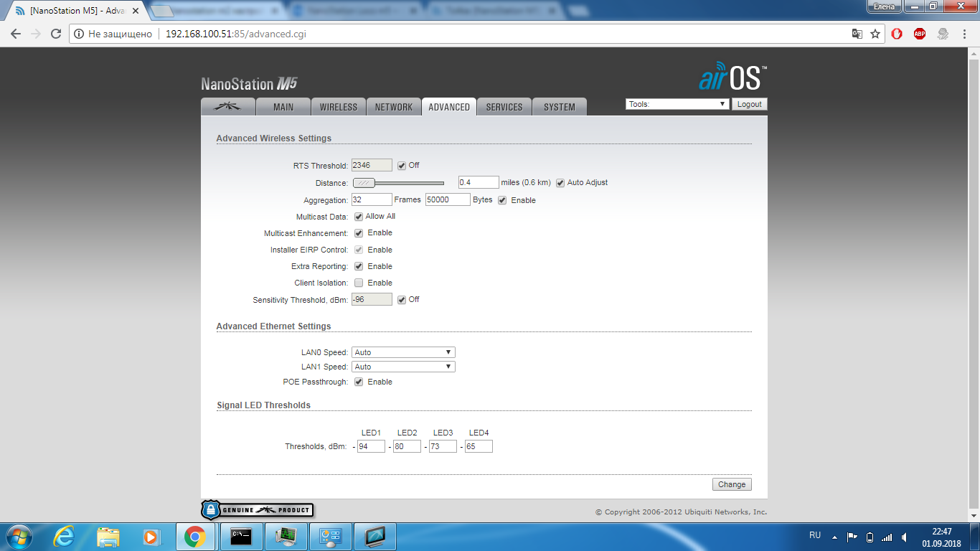Launch Internet Explorer from taskbar
Screen dimensions: 980x551
click(65, 536)
